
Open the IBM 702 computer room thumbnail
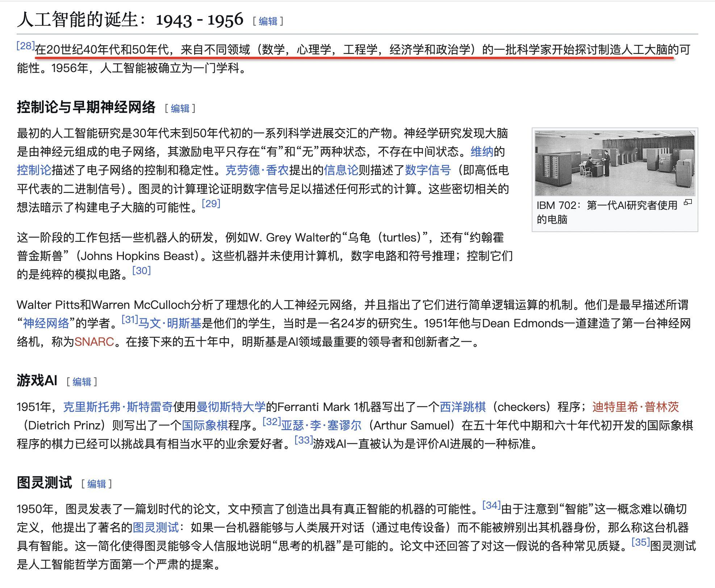pos(615,163)
